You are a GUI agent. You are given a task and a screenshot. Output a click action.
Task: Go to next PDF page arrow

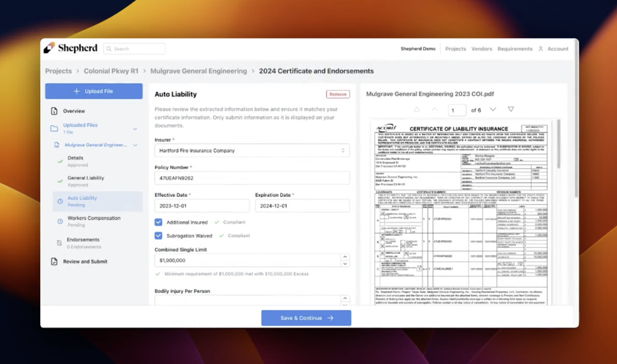click(x=492, y=109)
